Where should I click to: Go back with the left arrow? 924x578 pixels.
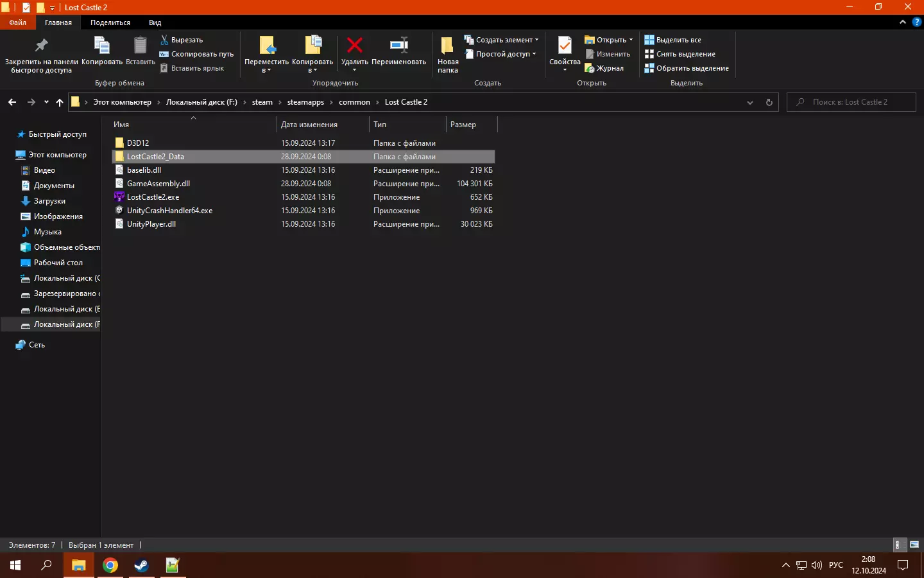(x=12, y=102)
